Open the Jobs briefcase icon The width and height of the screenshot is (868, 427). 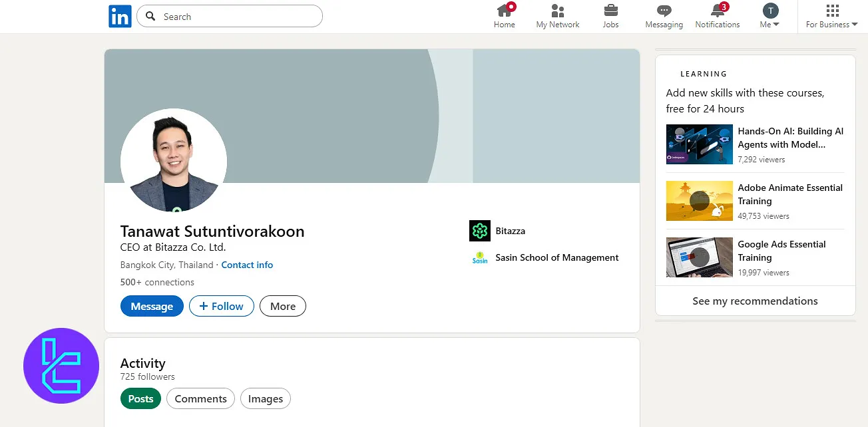610,11
